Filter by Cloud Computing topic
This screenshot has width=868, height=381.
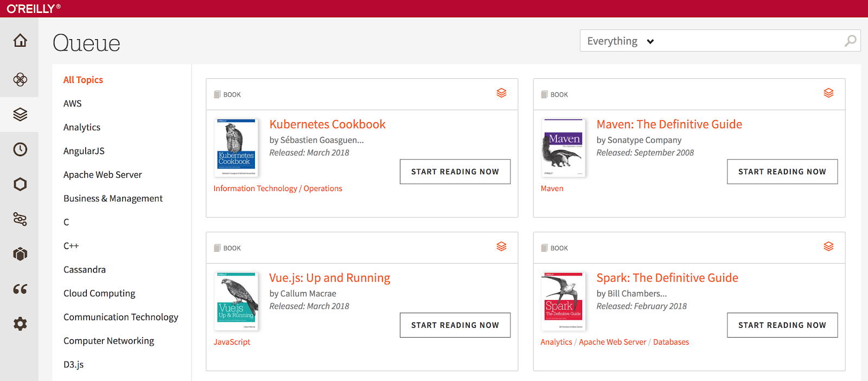tap(99, 294)
